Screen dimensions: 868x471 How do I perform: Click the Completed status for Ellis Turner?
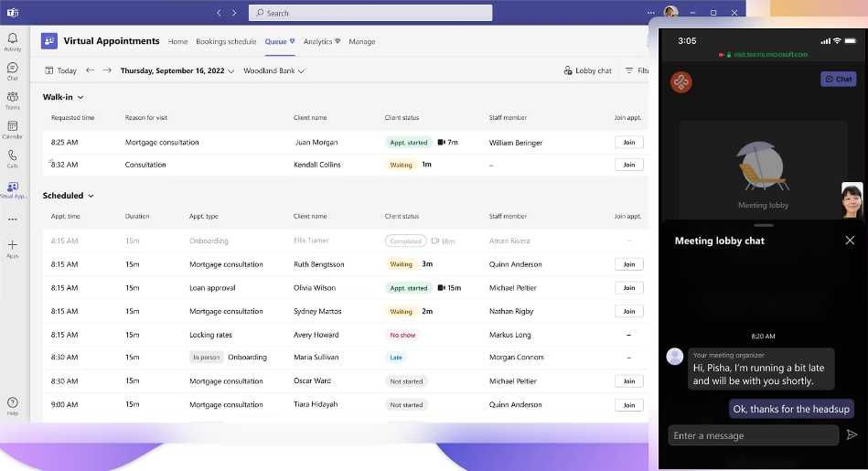(406, 241)
